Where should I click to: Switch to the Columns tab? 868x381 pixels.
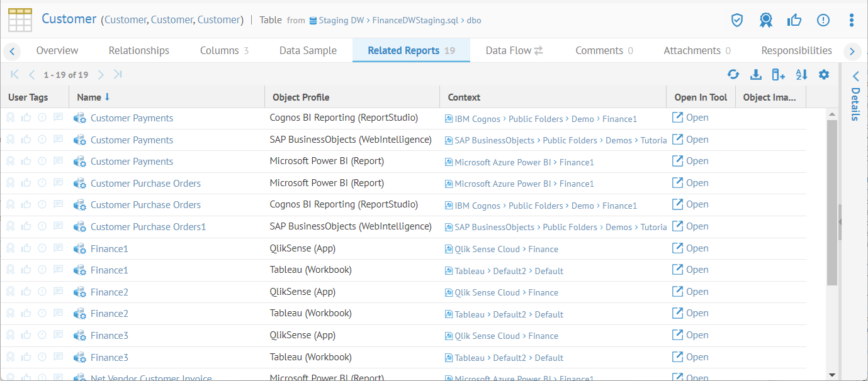click(x=224, y=50)
